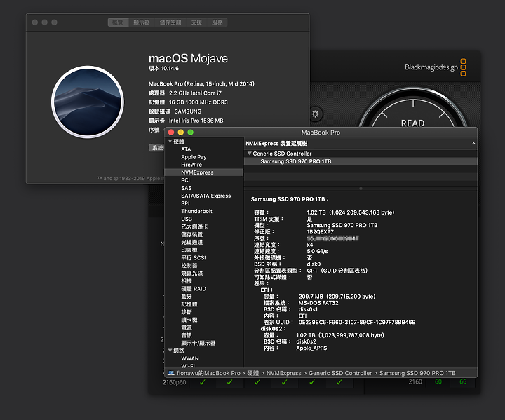Click the yellow minimize button of MacBook Pro window
The height and width of the screenshot is (420, 505).
pyautogui.click(x=181, y=133)
